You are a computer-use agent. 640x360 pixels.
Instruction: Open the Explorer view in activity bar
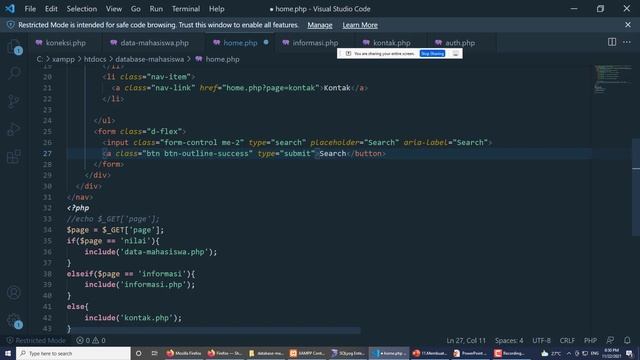[x=14, y=47]
